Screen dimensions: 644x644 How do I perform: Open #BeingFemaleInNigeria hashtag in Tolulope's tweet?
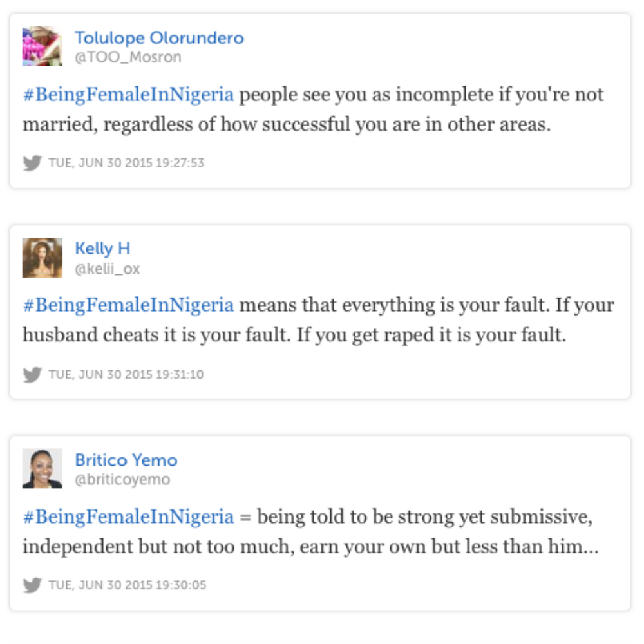[x=129, y=95]
